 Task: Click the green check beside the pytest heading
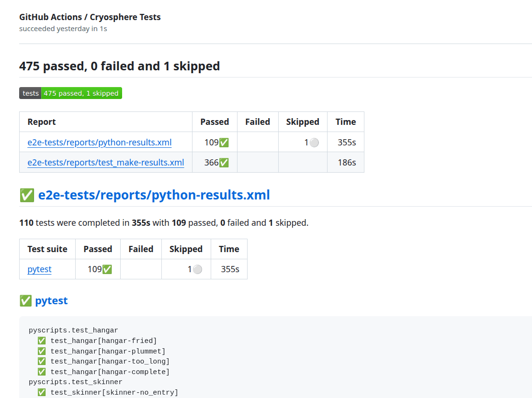(25, 300)
